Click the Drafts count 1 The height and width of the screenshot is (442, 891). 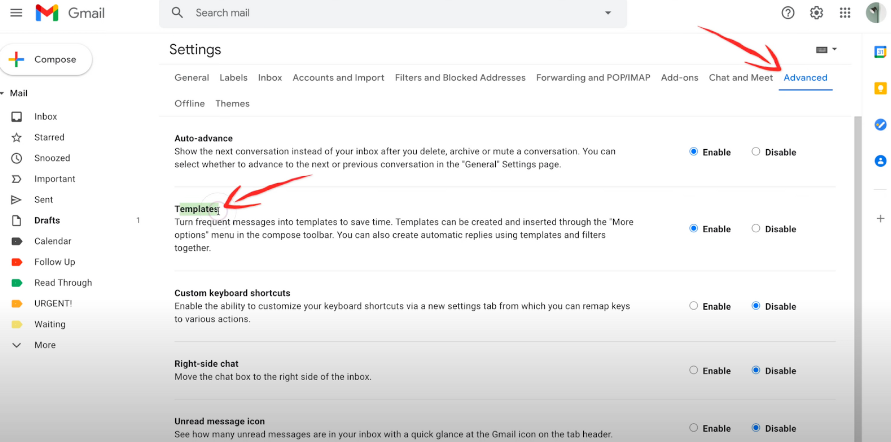(x=138, y=220)
